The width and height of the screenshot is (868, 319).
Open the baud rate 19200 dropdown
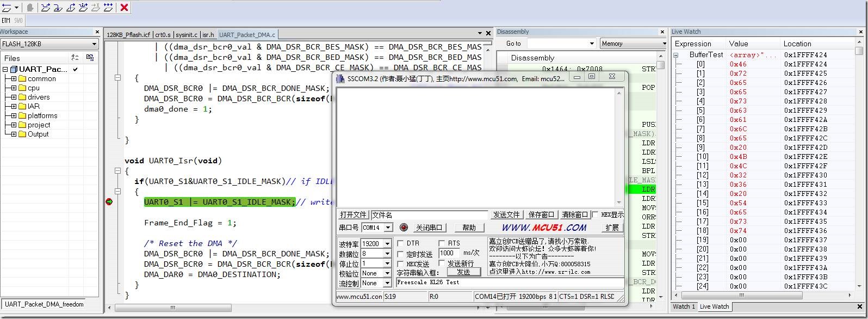click(x=387, y=244)
